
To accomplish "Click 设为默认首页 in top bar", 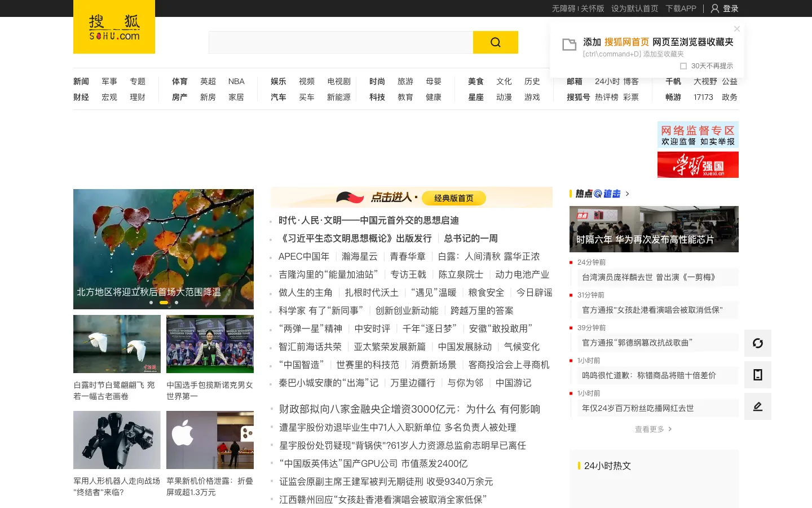I will [x=635, y=8].
